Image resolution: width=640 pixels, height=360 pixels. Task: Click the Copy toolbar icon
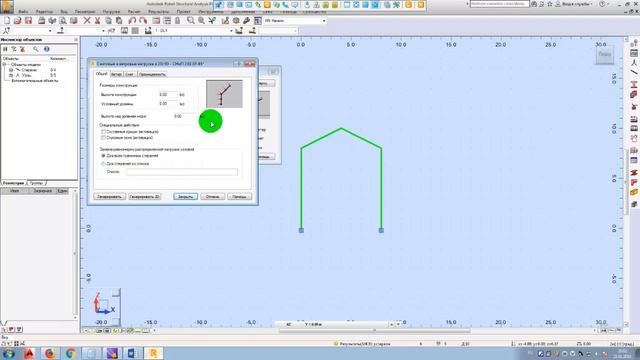pos(108,20)
